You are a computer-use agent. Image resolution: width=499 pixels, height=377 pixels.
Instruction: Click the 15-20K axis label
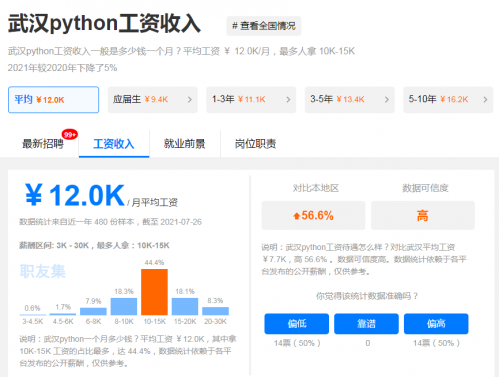(185, 322)
